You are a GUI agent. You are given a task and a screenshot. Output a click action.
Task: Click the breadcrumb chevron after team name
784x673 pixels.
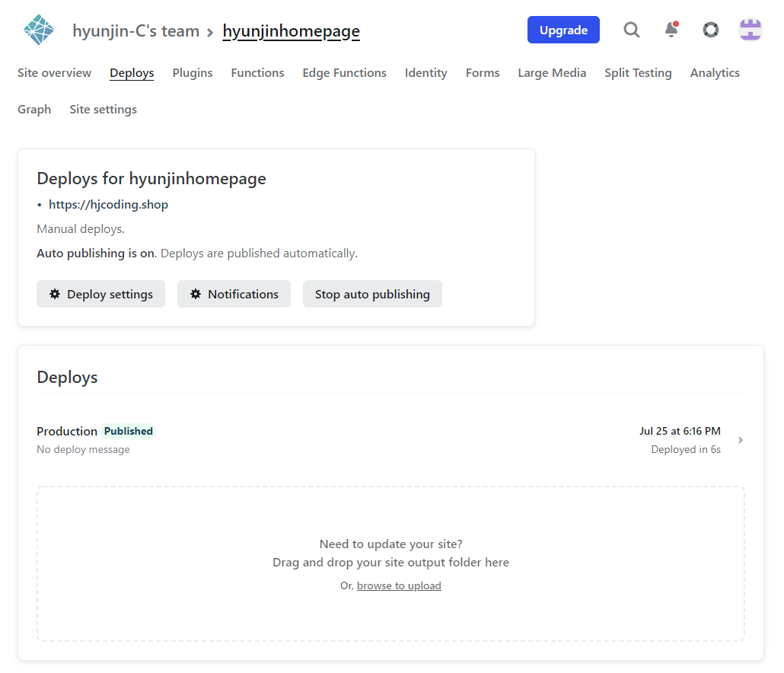pos(210,33)
